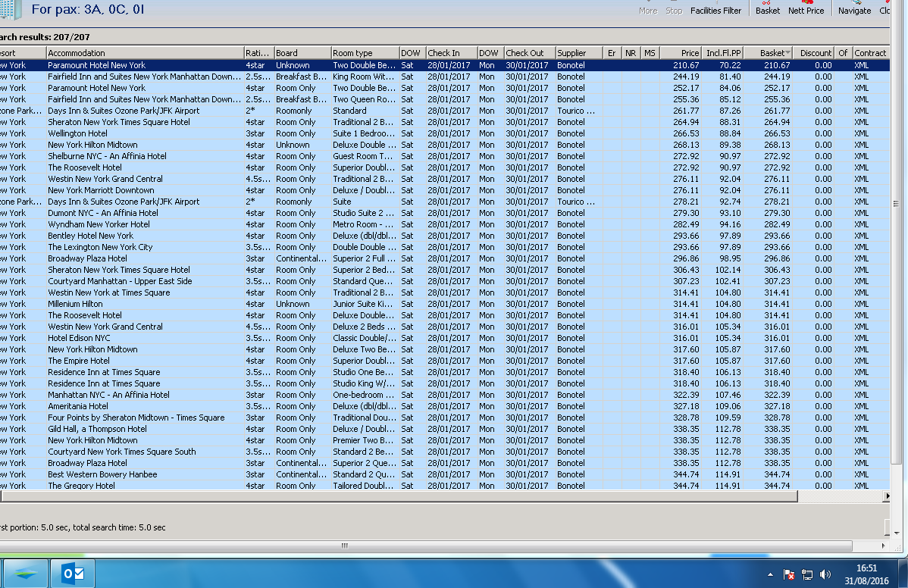Viewport: 908px width, 588px height.
Task: Select the Hotel Edison NYC row
Action: 445,338
